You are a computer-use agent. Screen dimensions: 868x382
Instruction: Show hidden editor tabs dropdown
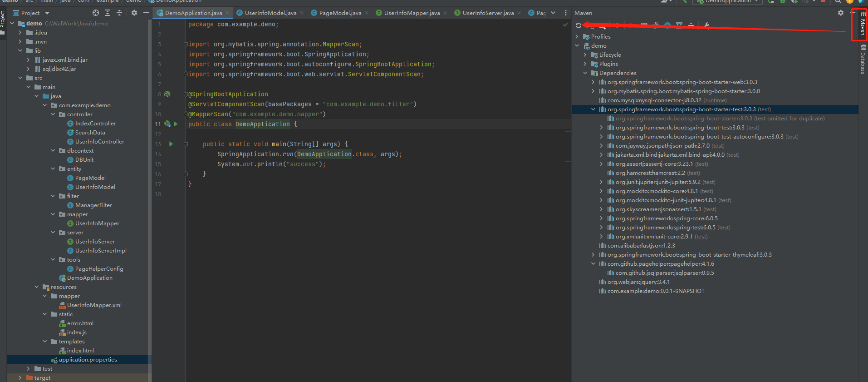[553, 13]
